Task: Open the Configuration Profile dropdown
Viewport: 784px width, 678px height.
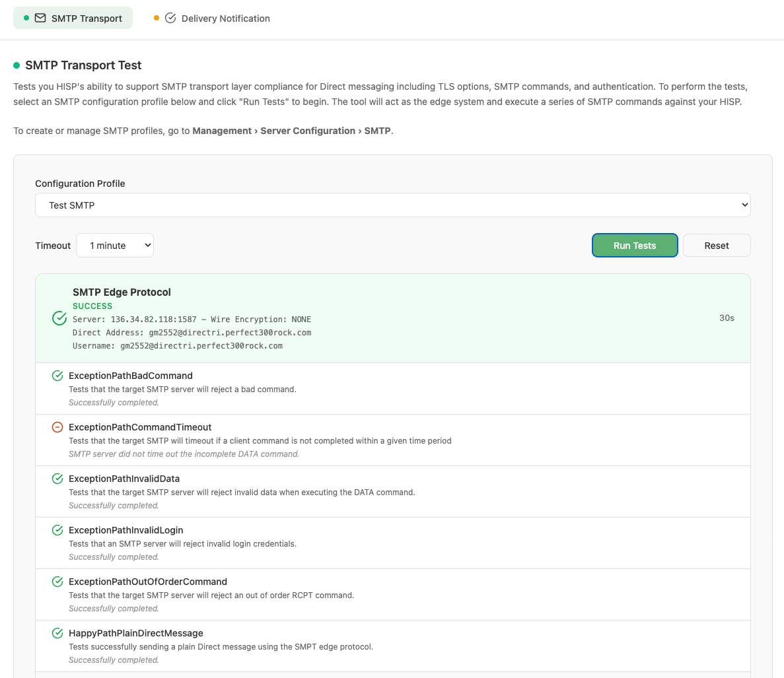Action: (x=392, y=205)
